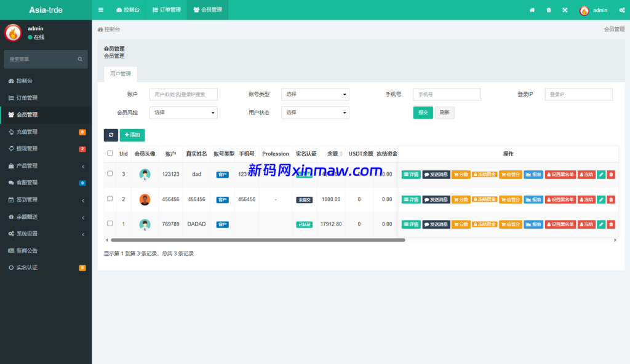630x364 pixels.
Task: Open 控制台 in the sidebar
Action: [x=46, y=81]
